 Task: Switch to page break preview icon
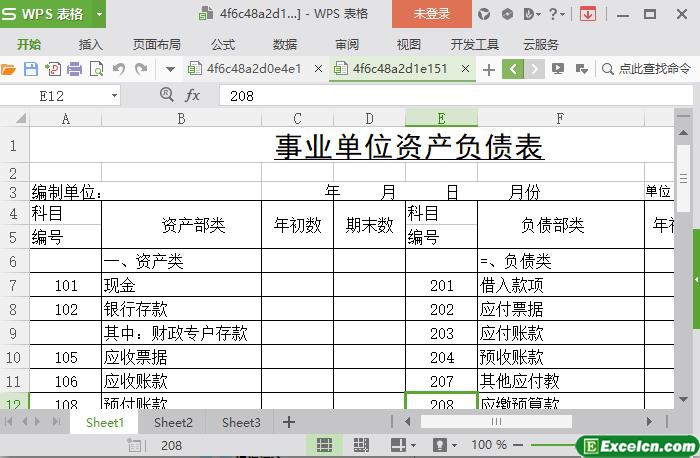(x=361, y=445)
